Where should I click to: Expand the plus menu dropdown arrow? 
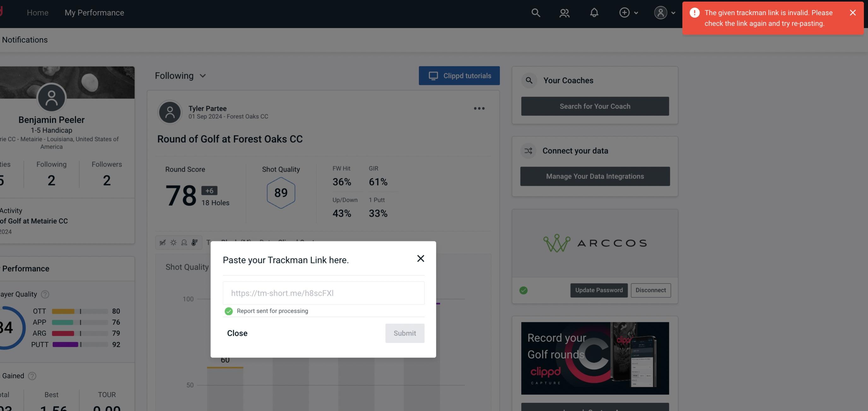click(636, 12)
